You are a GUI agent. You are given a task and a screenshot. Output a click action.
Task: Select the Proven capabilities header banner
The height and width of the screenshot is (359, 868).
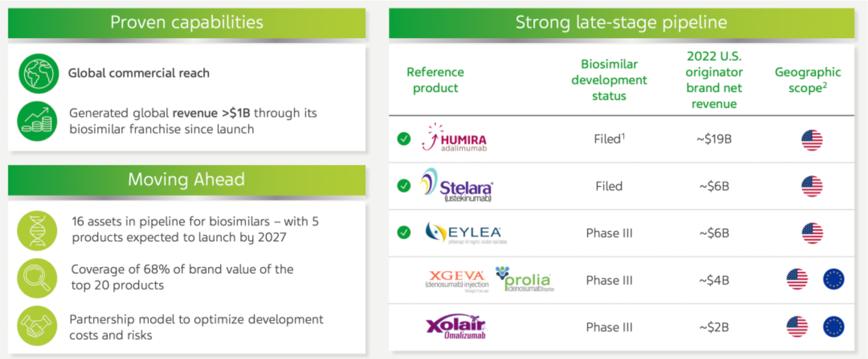pos(186,23)
